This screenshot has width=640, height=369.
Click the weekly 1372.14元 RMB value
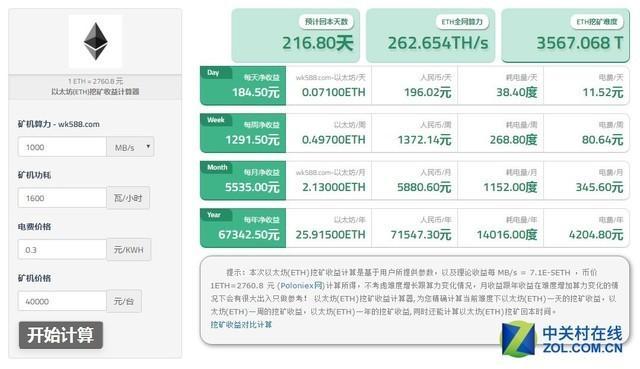click(x=424, y=140)
